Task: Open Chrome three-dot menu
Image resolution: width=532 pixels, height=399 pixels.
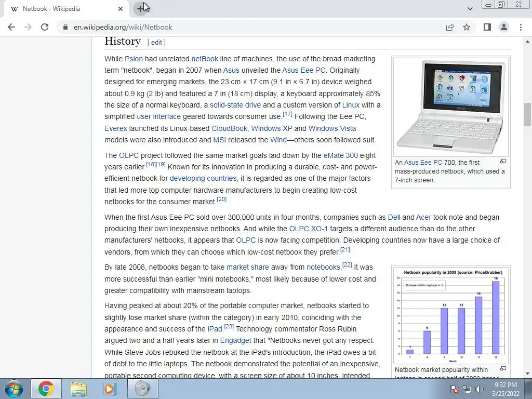Action: [x=521, y=27]
